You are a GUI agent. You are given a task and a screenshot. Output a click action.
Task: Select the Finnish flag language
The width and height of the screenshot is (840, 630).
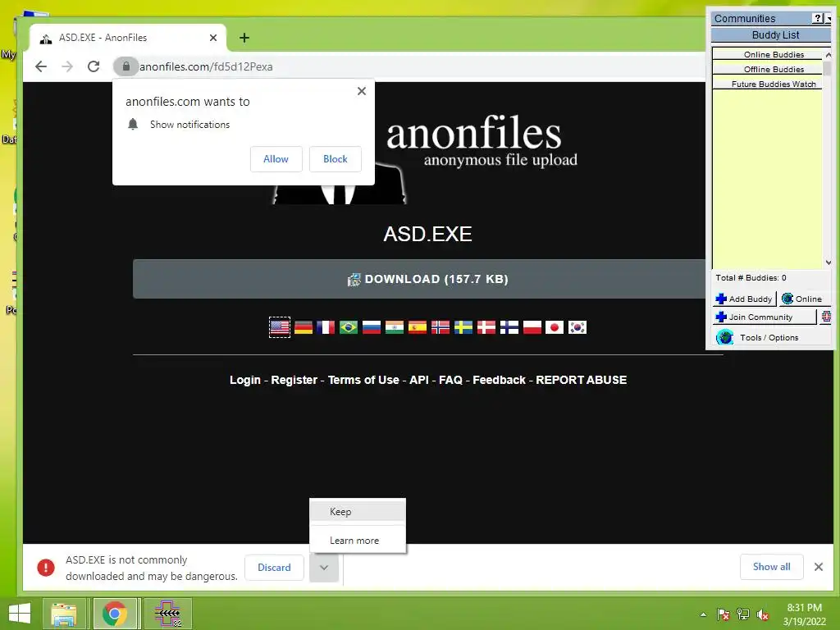[x=509, y=326]
